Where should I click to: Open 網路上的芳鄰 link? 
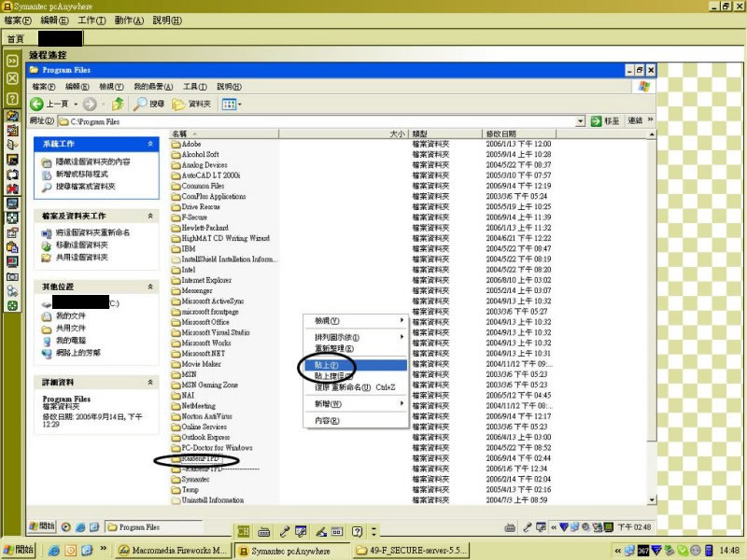tap(78, 353)
